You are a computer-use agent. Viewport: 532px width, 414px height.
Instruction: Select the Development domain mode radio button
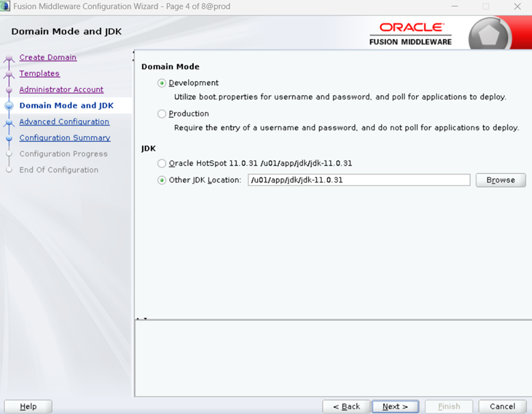click(x=162, y=83)
